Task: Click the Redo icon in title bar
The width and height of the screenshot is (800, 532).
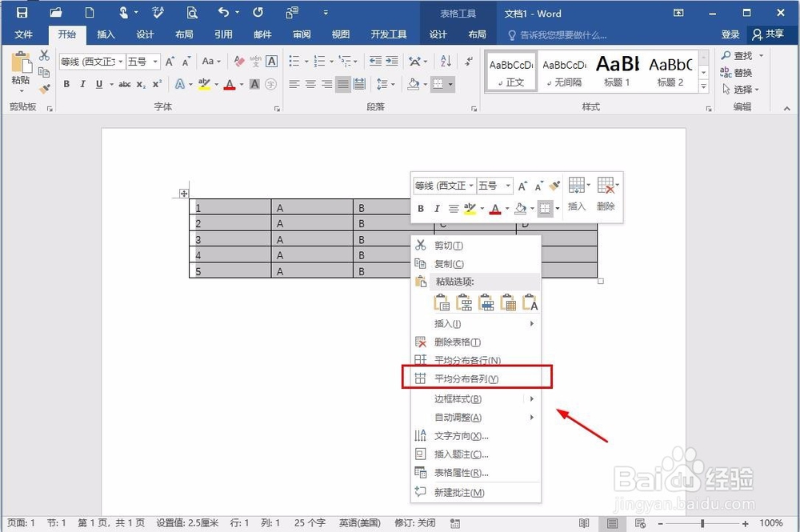Action: pyautogui.click(x=258, y=12)
